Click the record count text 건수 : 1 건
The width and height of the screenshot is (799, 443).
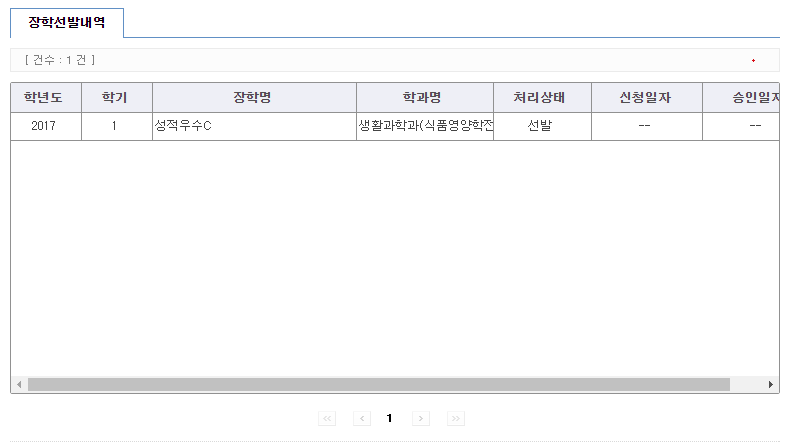click(60, 60)
